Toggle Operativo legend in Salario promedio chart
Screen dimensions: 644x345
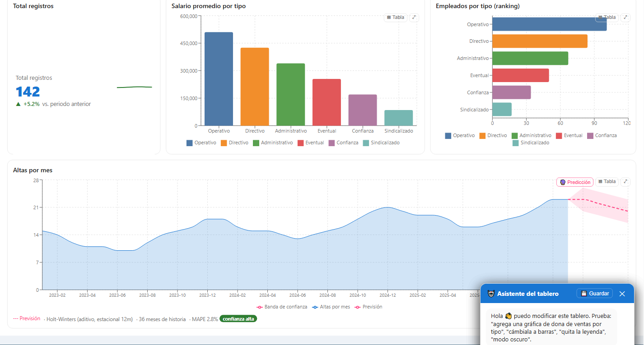pyautogui.click(x=201, y=143)
